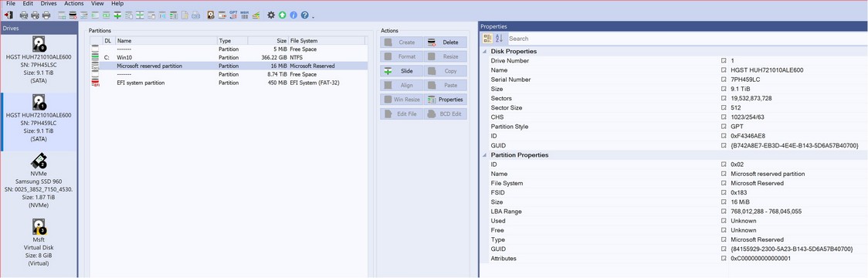Click the Win10 partition row icon
The image size is (868, 278).
[x=95, y=57]
